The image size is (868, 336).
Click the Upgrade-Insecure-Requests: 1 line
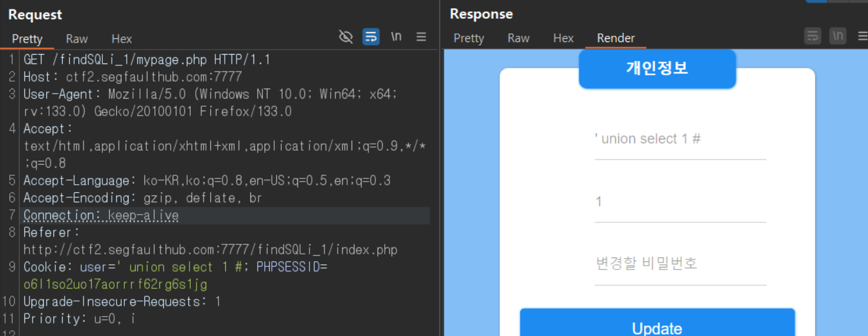click(x=122, y=301)
